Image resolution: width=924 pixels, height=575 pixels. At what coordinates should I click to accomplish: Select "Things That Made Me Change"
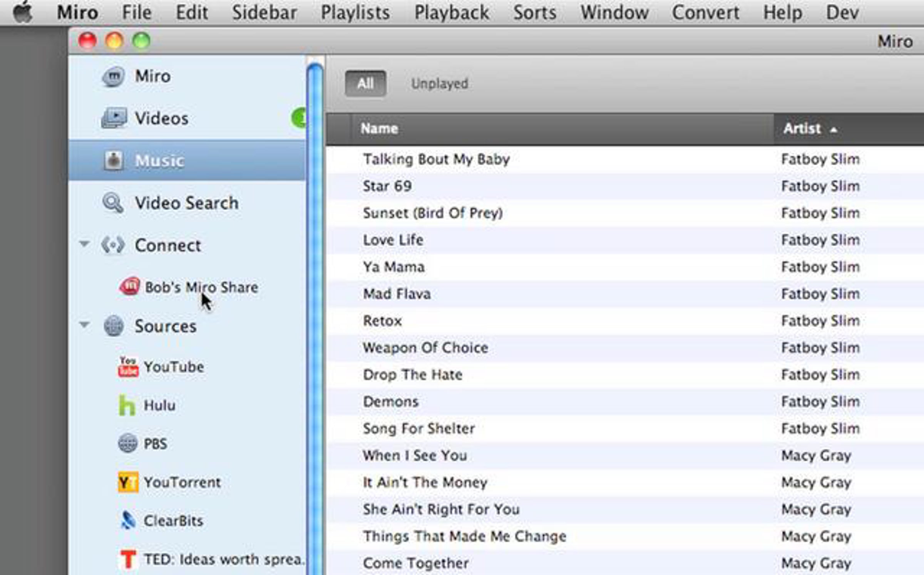465,536
